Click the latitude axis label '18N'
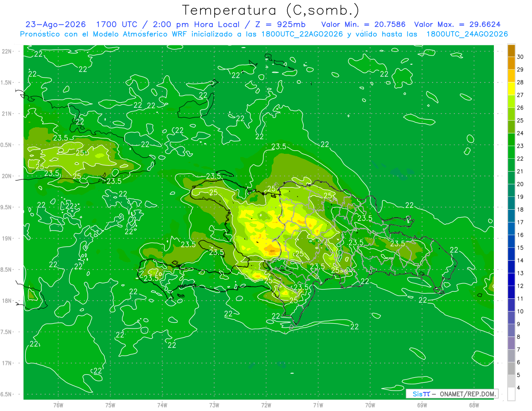The height and width of the screenshot is (411, 532). tap(7, 301)
